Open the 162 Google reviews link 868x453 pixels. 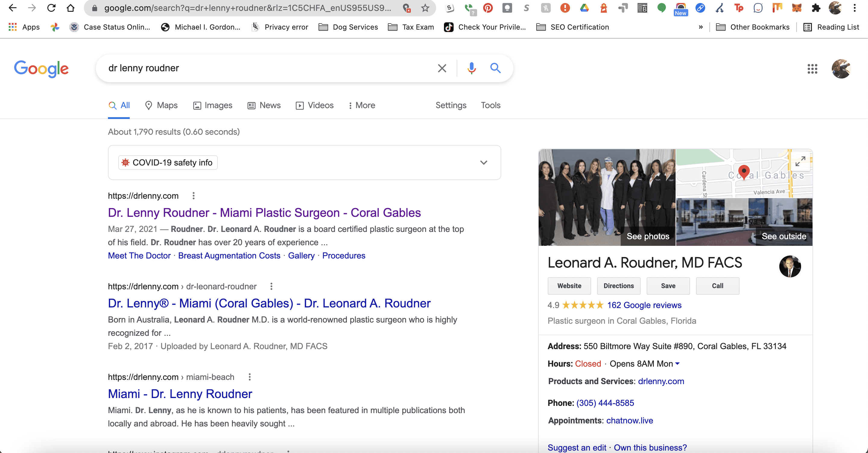(644, 305)
